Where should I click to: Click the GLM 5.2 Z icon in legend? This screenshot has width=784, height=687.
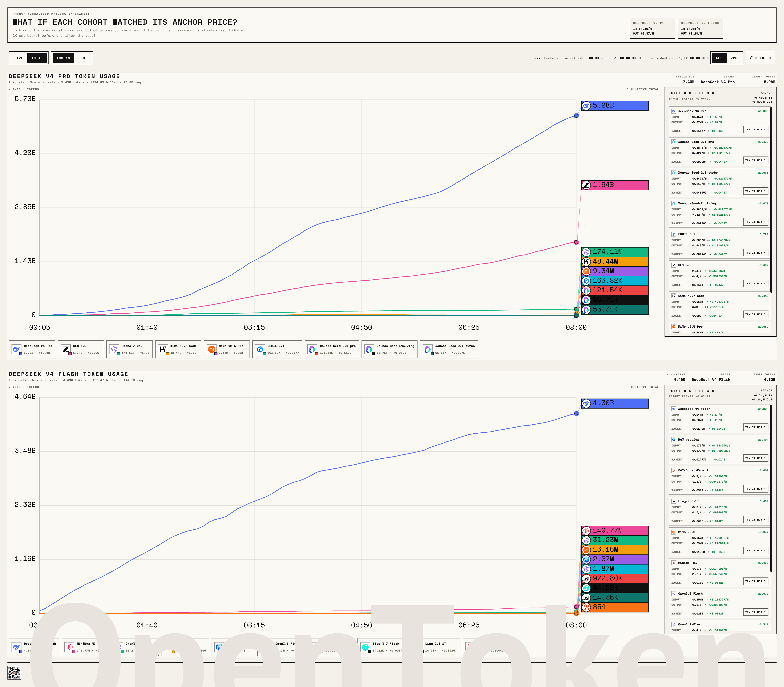point(65,349)
